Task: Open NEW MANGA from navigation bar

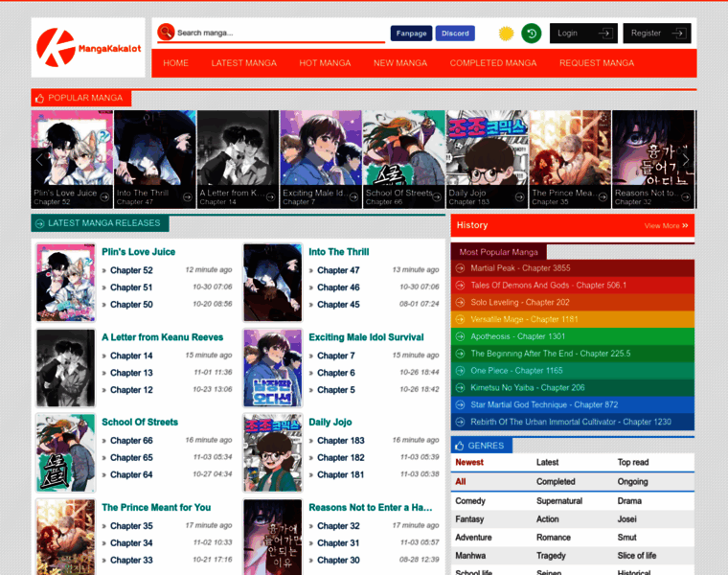Action: click(x=400, y=63)
